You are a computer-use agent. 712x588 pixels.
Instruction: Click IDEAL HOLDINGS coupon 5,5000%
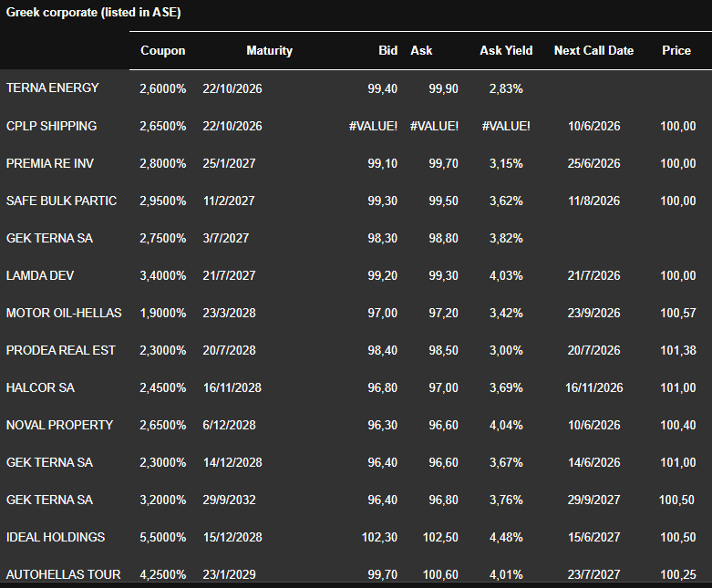162,537
